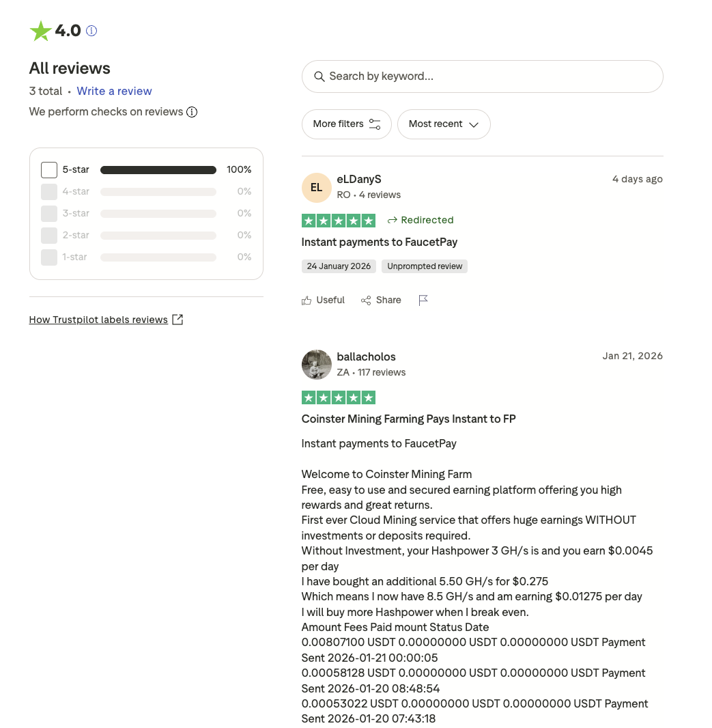Click the Write a review link
This screenshot has width=712, height=728.
pyautogui.click(x=114, y=92)
